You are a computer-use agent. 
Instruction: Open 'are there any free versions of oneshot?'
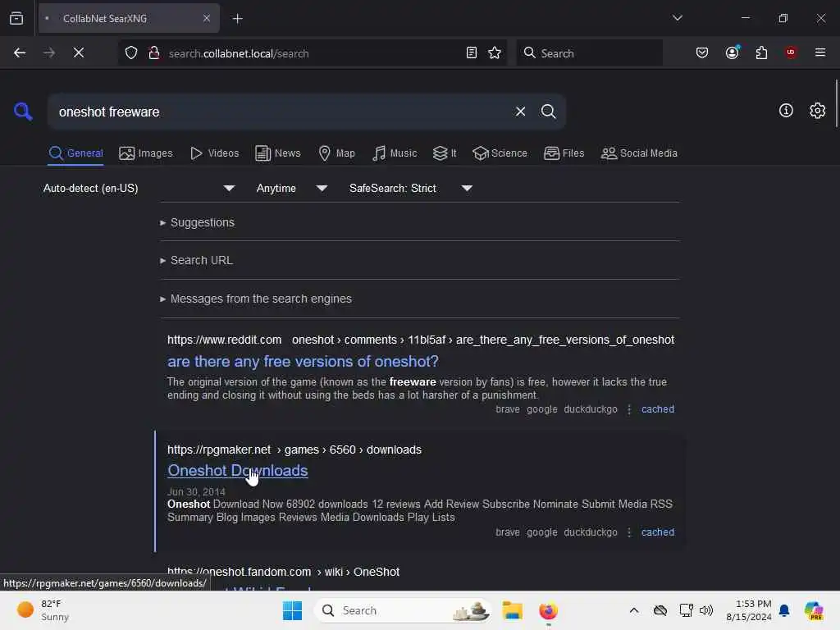[x=303, y=362]
